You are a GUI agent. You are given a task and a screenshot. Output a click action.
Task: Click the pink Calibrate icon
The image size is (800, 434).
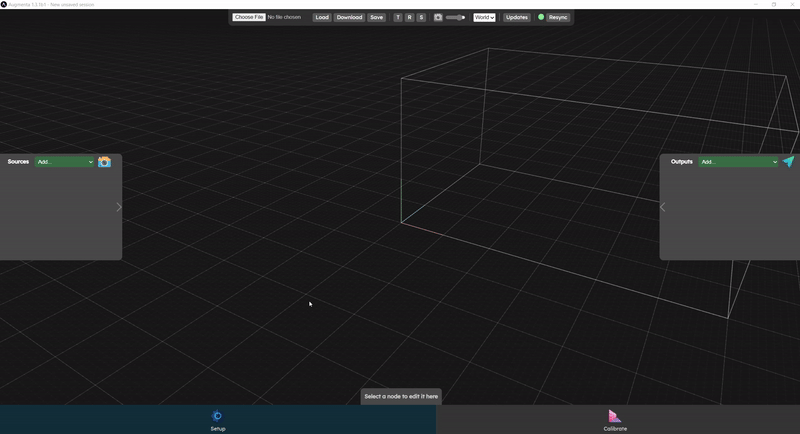(614, 416)
